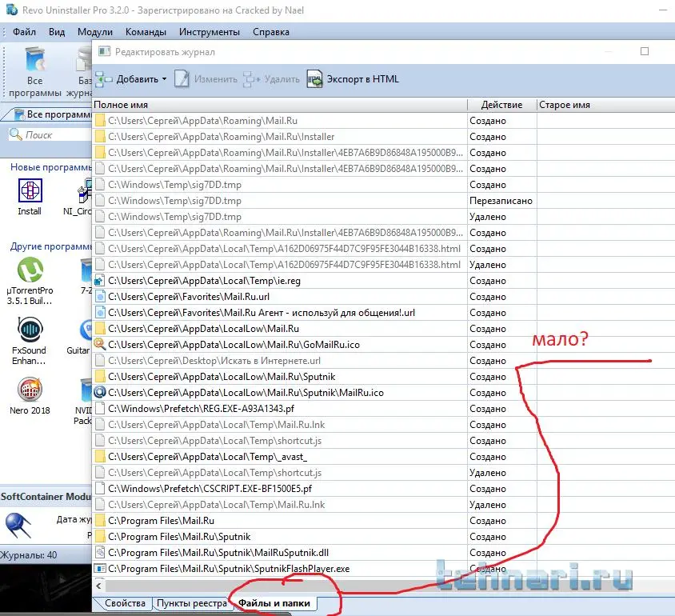The height and width of the screenshot is (616, 675).
Task: Sort by the Действие column header
Action: point(501,105)
